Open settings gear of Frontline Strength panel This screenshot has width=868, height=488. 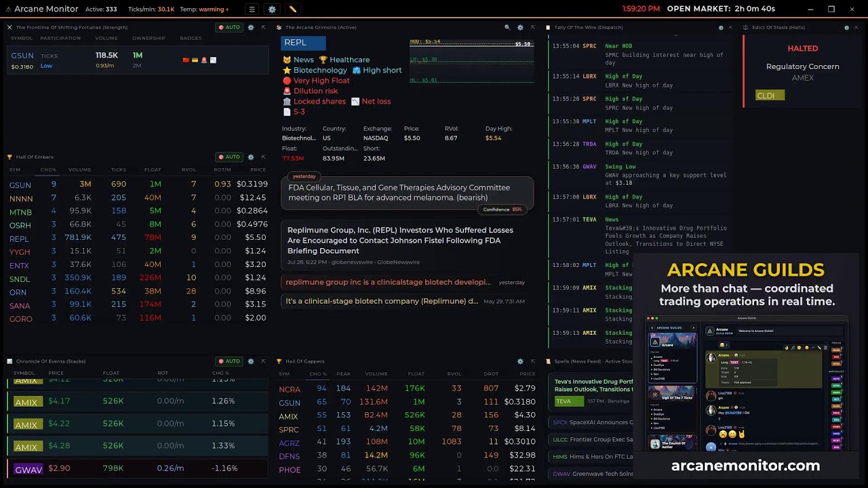251,27
